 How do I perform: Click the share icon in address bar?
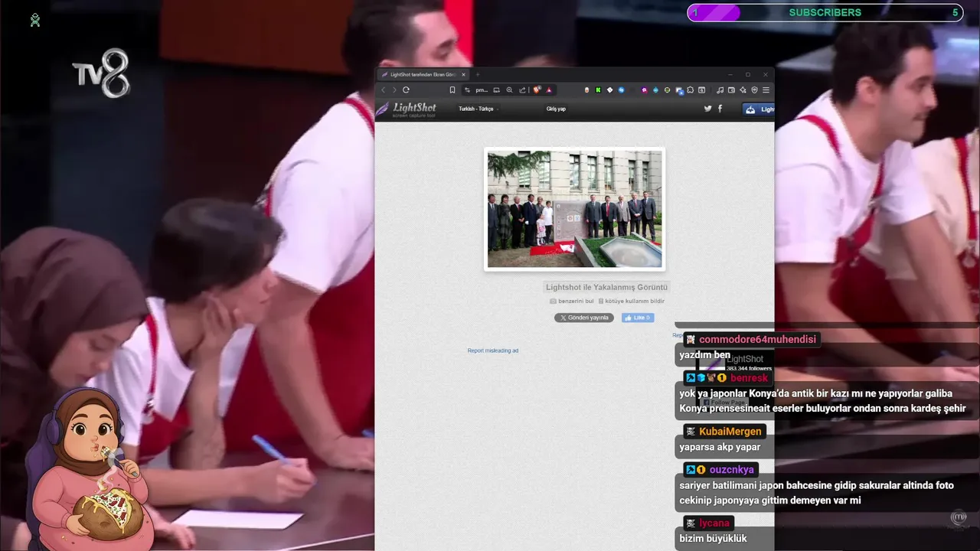(x=522, y=90)
